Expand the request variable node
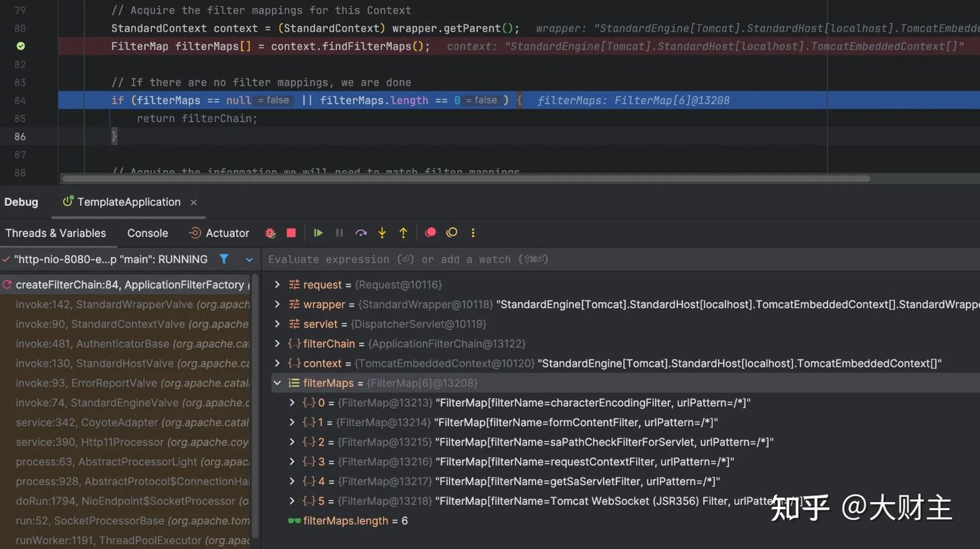 click(x=277, y=284)
